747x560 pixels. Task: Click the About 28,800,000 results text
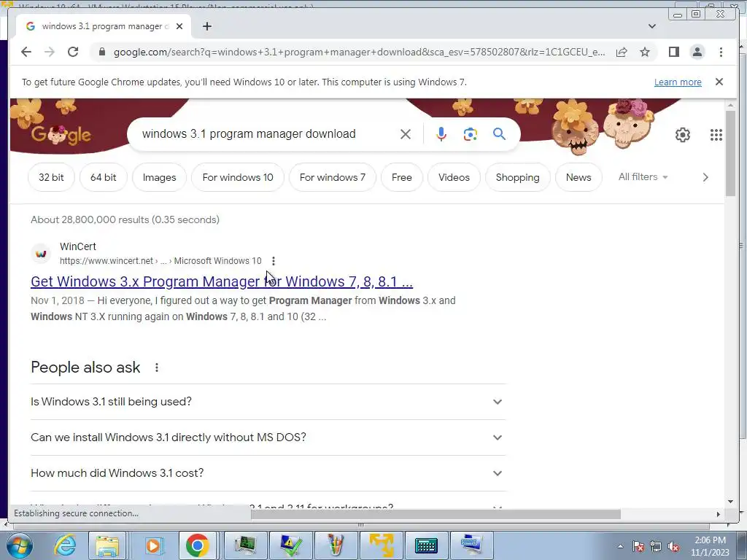click(125, 219)
